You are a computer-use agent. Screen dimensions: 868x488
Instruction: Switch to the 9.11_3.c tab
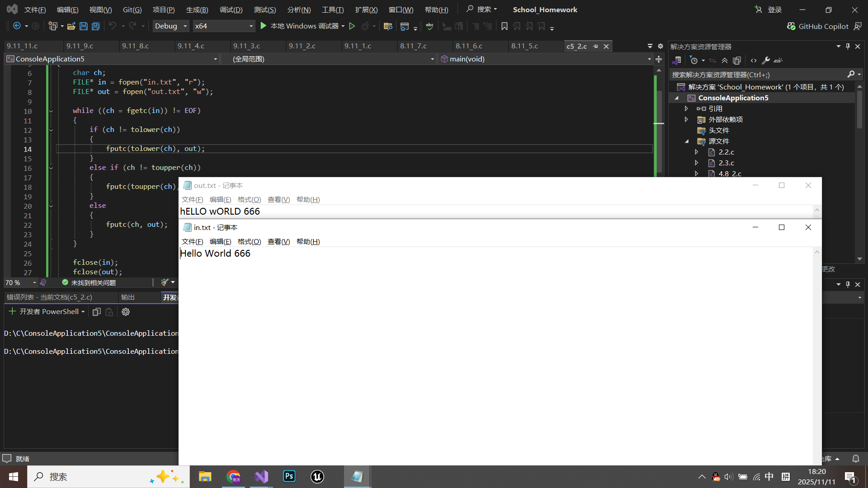click(x=246, y=46)
